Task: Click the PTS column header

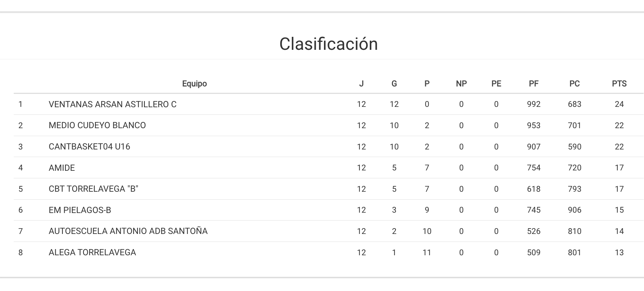Action: click(x=619, y=84)
